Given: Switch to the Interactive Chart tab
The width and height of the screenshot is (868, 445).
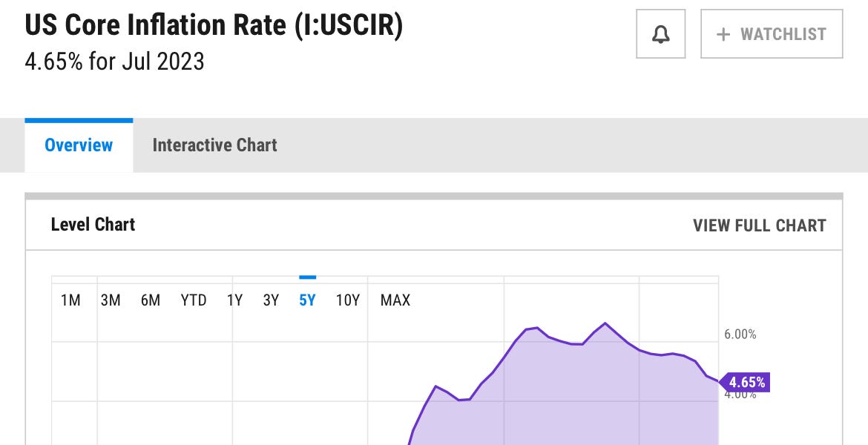Looking at the screenshot, I should (x=214, y=145).
